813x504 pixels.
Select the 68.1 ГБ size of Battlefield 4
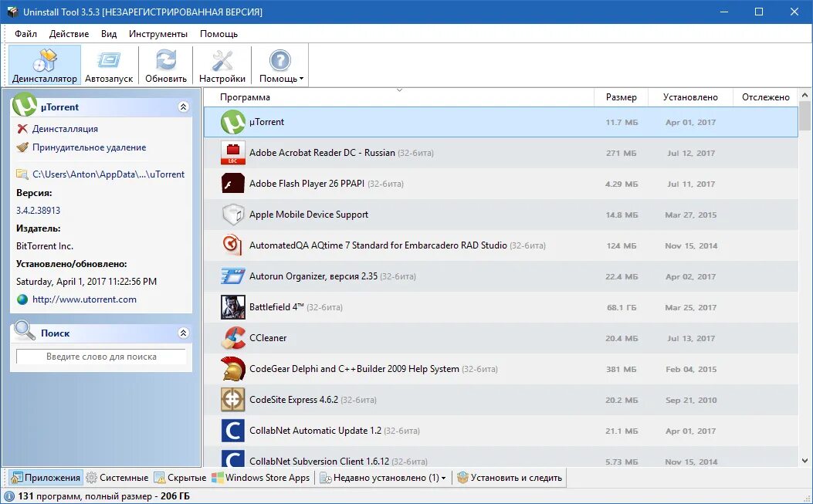622,307
